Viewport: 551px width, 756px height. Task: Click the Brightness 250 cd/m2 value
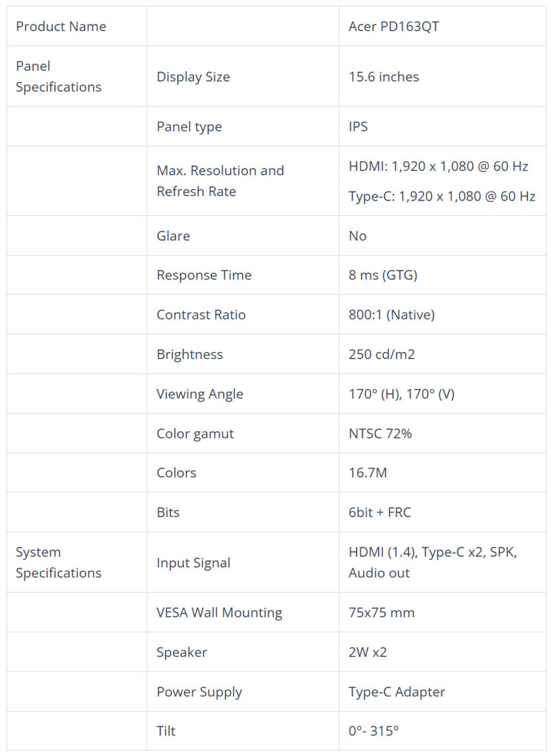point(381,354)
